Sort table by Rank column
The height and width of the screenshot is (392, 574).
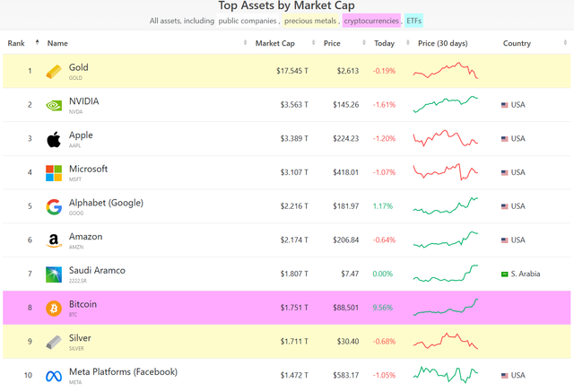pos(17,43)
